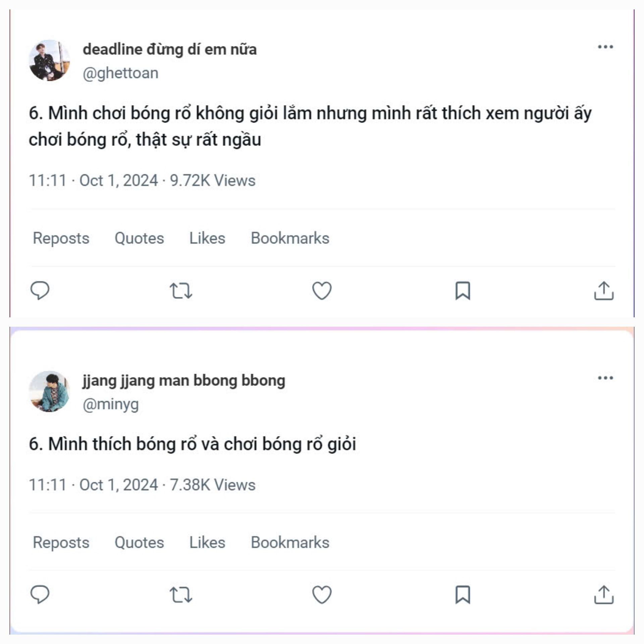Repost the @ghettoan basketball post
The image size is (644, 644).
[181, 290]
